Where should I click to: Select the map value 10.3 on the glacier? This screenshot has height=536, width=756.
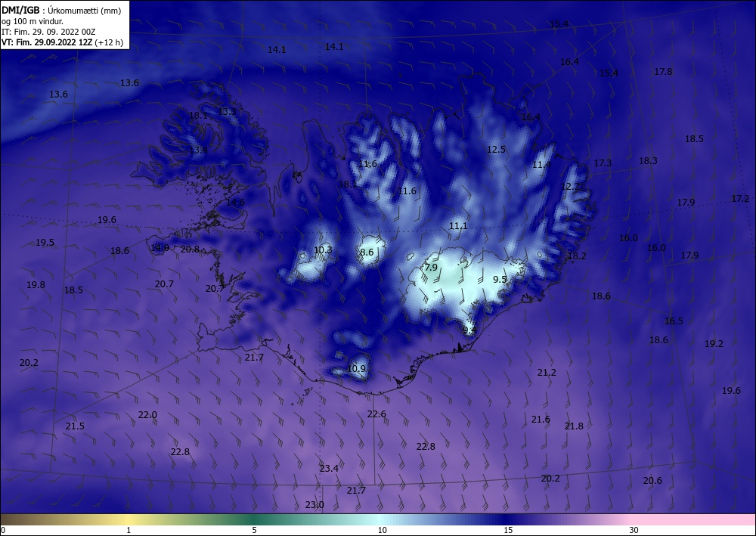tap(323, 249)
